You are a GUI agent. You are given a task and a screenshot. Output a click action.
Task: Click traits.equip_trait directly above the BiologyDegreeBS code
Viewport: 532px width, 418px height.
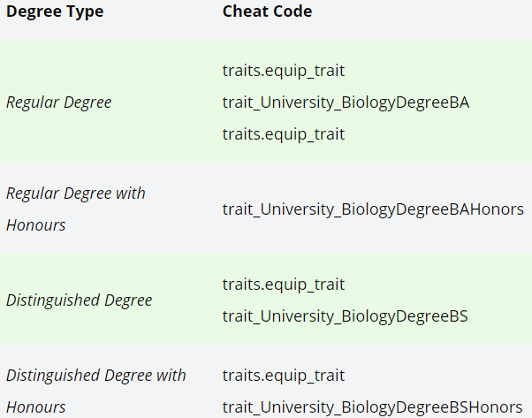click(x=283, y=285)
